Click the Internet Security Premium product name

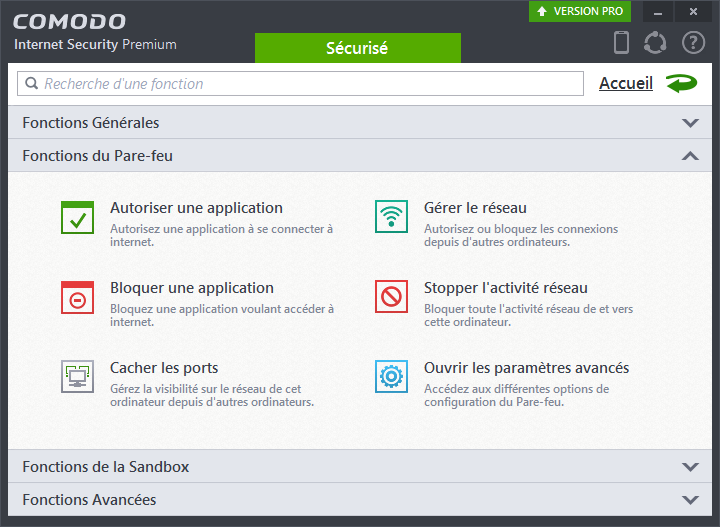pyautogui.click(x=95, y=45)
